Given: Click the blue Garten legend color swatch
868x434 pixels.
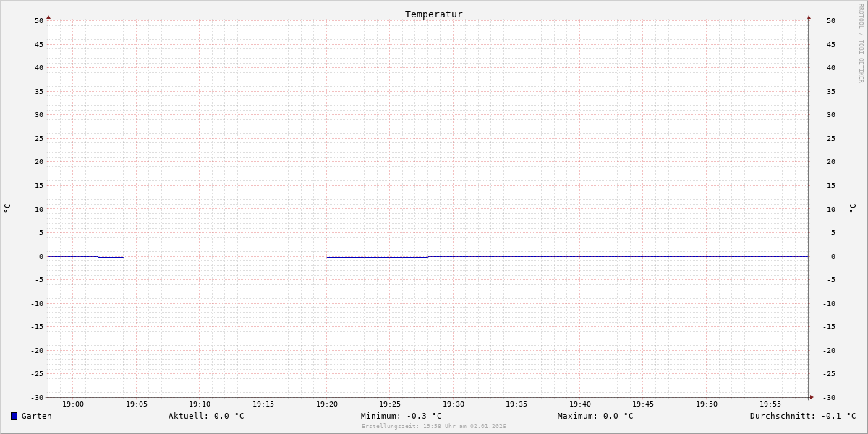Looking at the screenshot, I should tap(14, 416).
